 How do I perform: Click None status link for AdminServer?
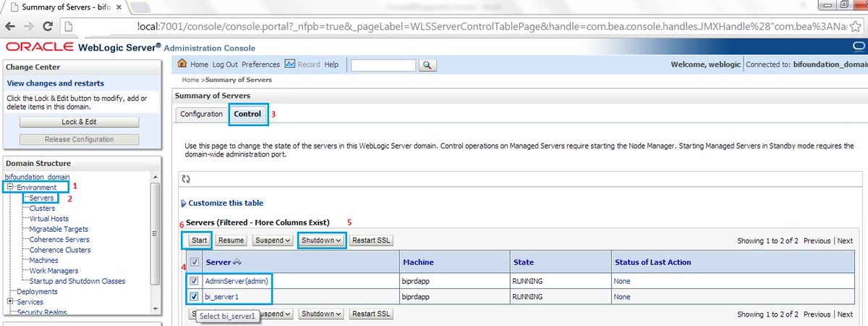[x=621, y=281]
